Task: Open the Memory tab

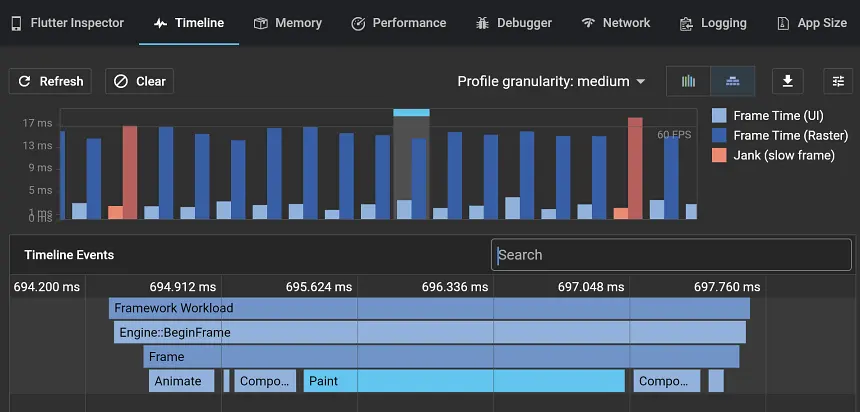Action: click(287, 23)
